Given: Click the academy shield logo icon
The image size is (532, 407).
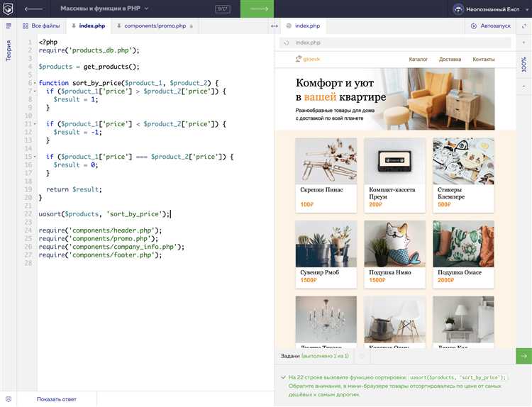Looking at the screenshot, I should (x=9, y=9).
